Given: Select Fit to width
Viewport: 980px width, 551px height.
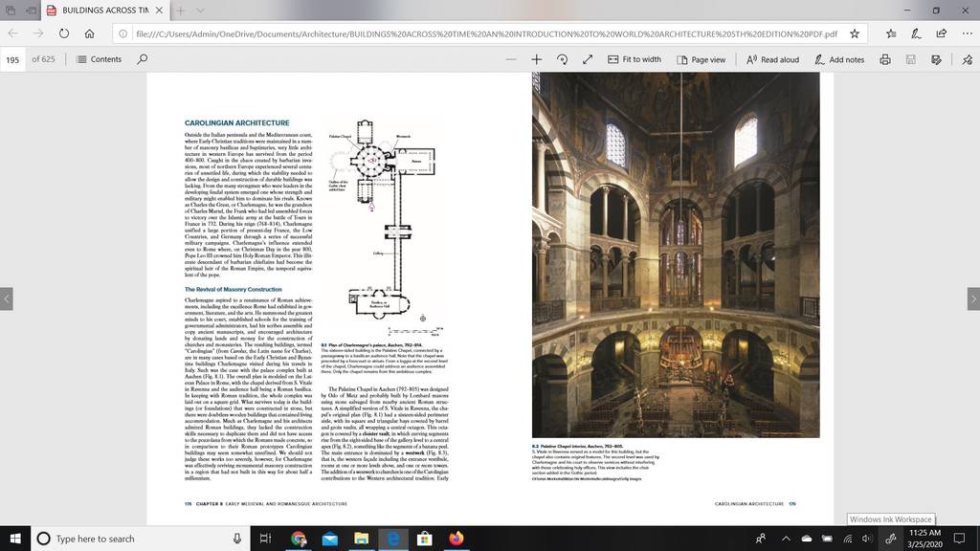Looking at the screenshot, I should [635, 59].
